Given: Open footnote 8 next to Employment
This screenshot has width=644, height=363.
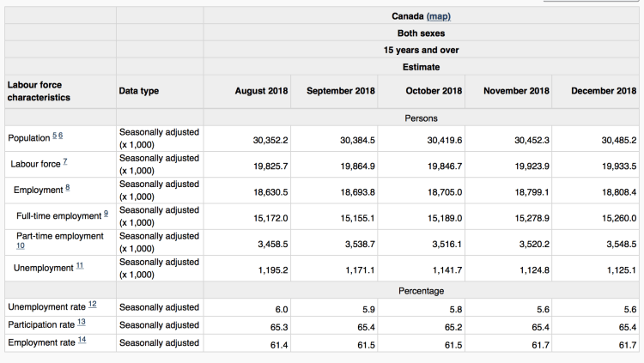Looking at the screenshot, I should (68, 188).
